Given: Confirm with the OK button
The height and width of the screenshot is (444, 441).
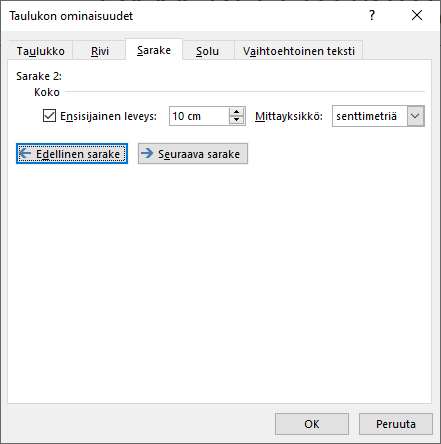Looking at the screenshot, I should pyautogui.click(x=312, y=424).
